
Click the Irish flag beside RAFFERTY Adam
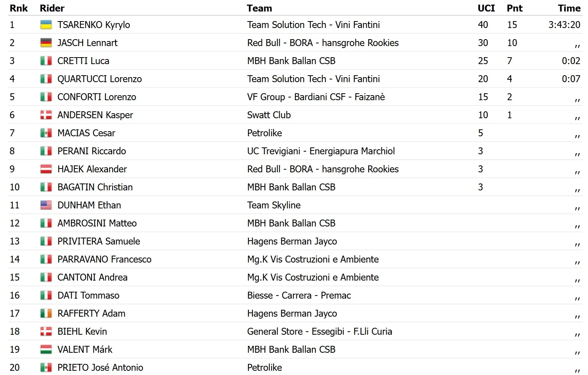pyautogui.click(x=46, y=314)
